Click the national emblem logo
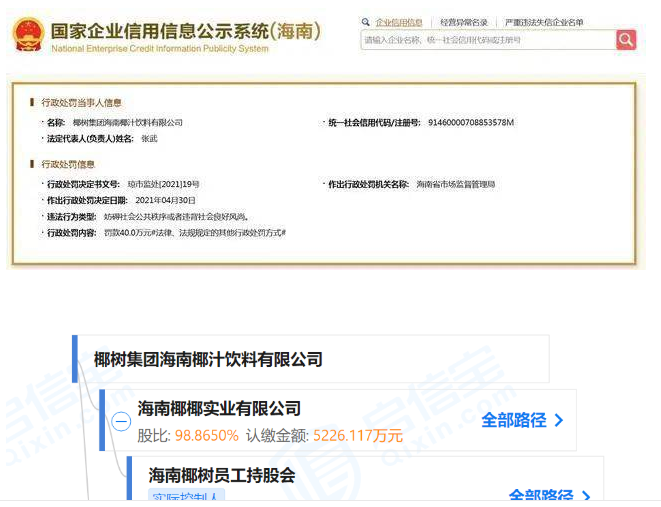 [28, 35]
